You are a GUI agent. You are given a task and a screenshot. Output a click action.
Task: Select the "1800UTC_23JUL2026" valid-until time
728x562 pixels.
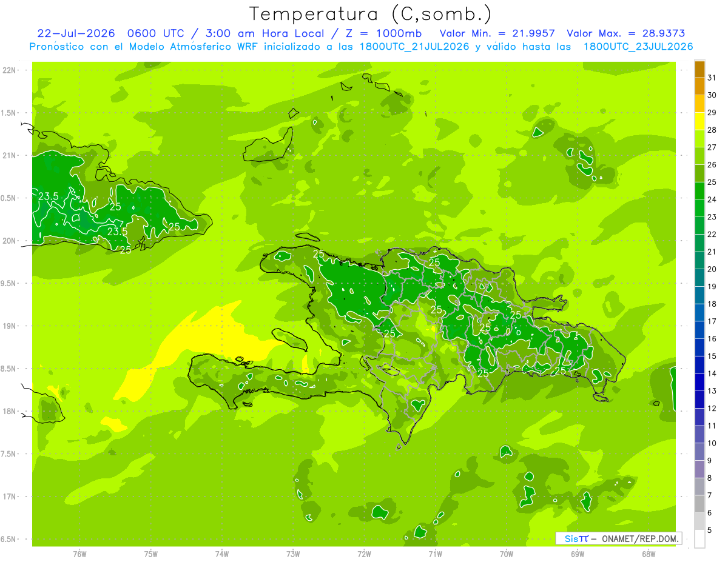click(x=638, y=47)
